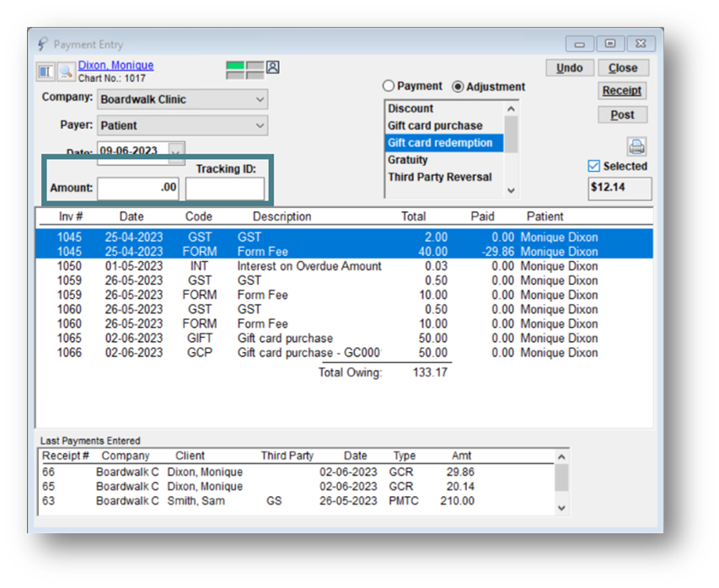The height and width of the screenshot is (588, 719).
Task: Choose Gift card redemption adjustment type
Action: (x=444, y=143)
